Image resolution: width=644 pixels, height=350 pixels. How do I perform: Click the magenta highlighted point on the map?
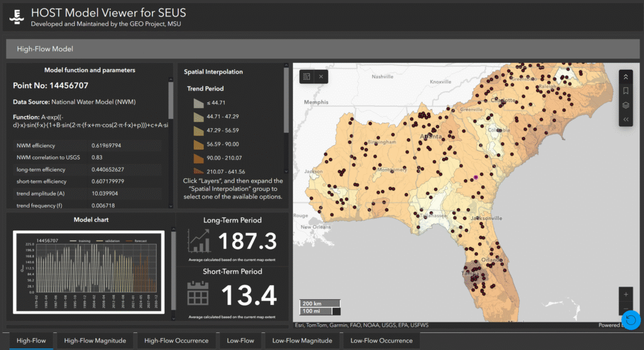click(476, 178)
